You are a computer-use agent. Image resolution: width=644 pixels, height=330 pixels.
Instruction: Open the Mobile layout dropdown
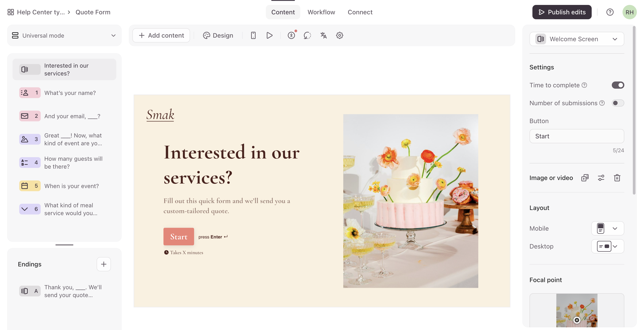point(607,228)
